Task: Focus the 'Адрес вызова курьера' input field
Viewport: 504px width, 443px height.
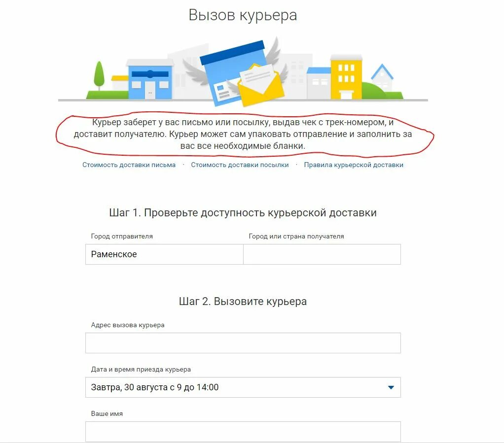Action: pos(243,343)
